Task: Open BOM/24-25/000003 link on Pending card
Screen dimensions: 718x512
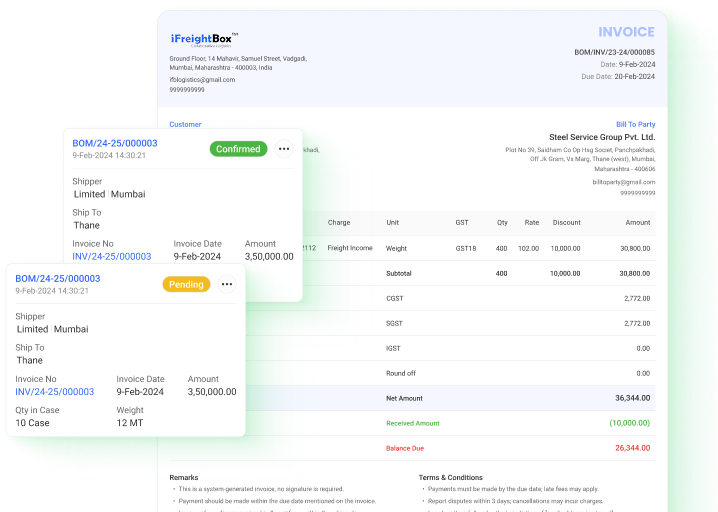Action: tap(58, 278)
